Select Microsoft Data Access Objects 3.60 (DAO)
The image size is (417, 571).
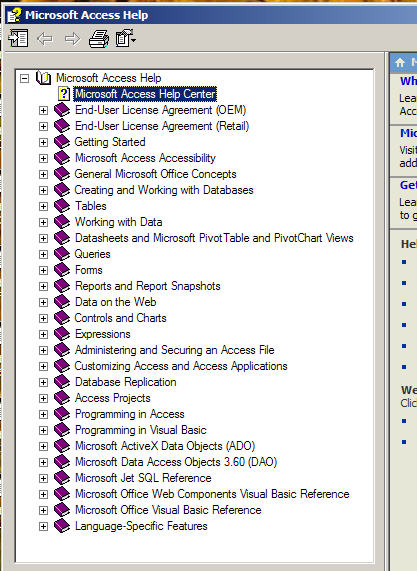[176, 462]
